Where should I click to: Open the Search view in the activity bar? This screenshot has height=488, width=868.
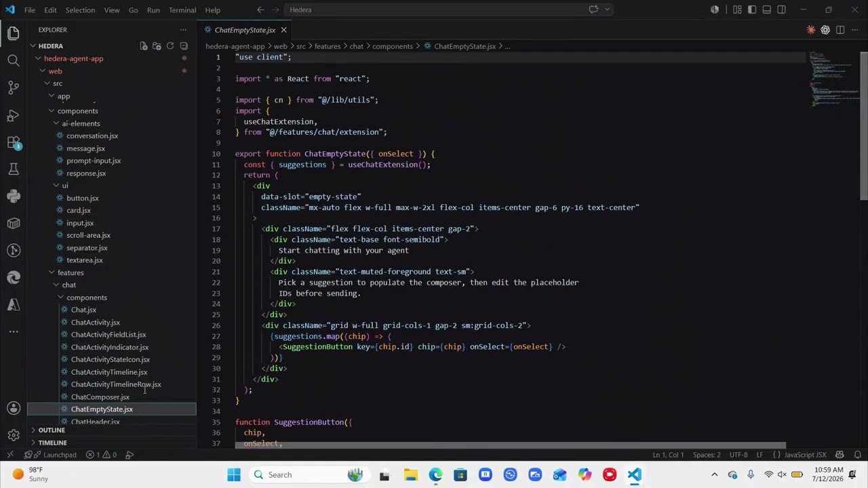pos(14,60)
